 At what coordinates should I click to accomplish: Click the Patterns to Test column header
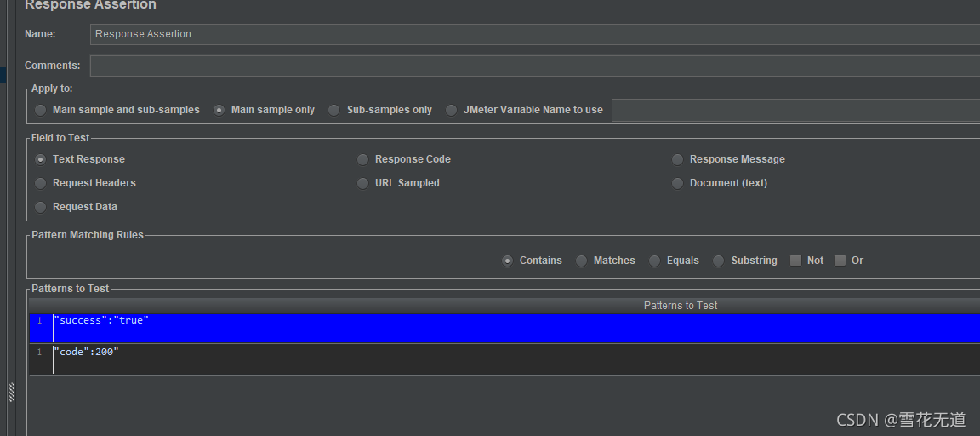click(x=504, y=305)
